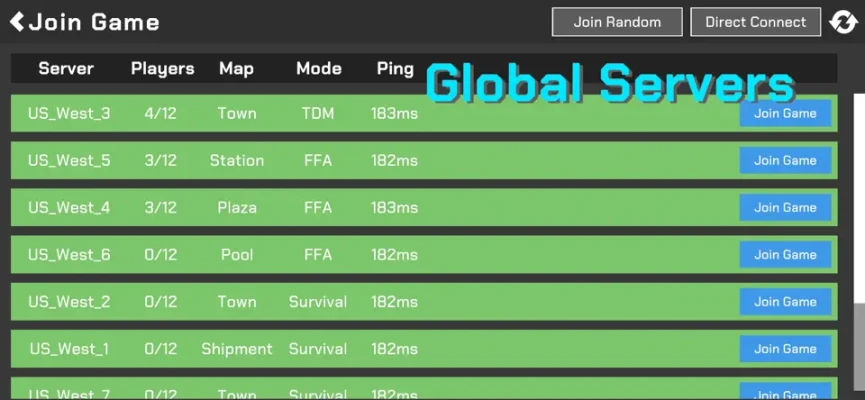865x400 pixels.
Task: Sort servers by Ping column header
Action: [x=395, y=68]
